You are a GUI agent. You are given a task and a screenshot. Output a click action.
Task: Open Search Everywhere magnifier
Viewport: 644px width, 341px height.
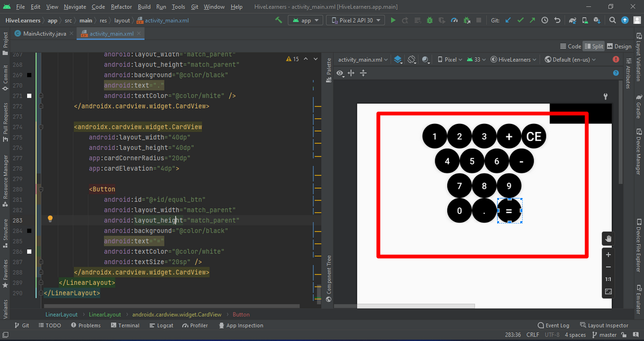(612, 20)
